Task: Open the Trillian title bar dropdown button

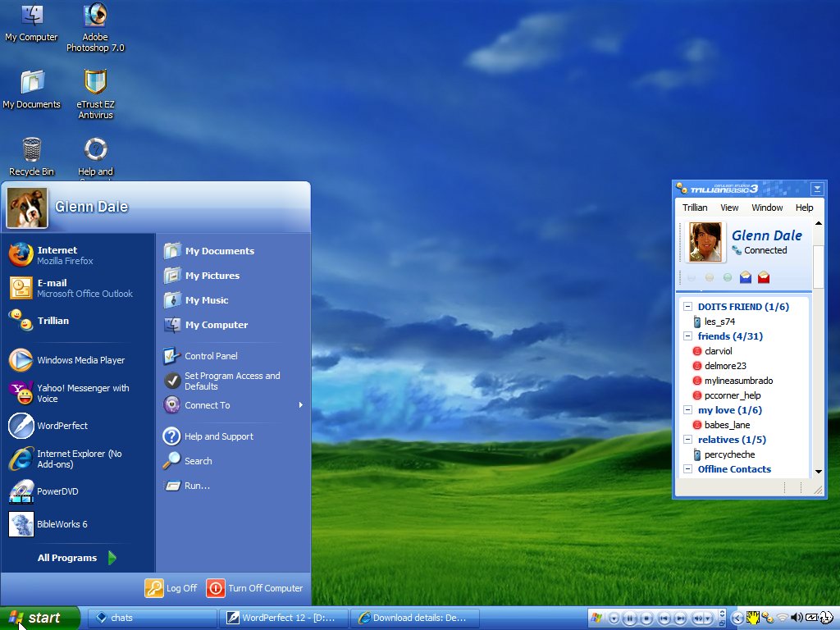Action: [x=817, y=189]
